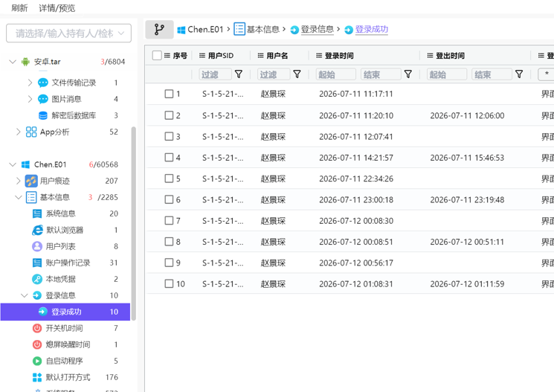The height and width of the screenshot is (392, 554).
Task: Check the checkbox for row 6
Action: click(170, 199)
